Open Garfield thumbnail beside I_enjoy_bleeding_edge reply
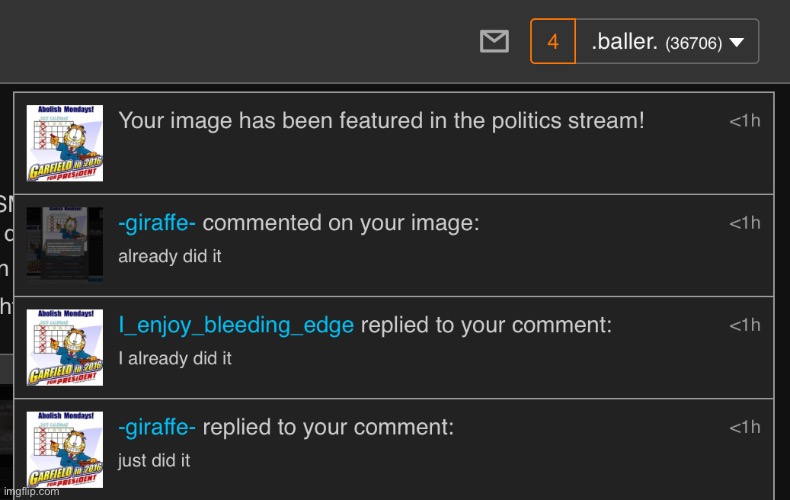The image size is (790, 500). coord(64,347)
